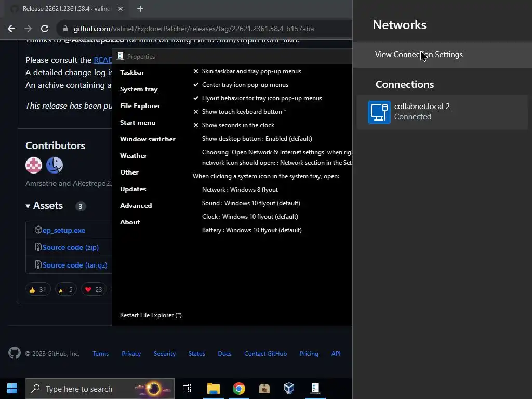Image resolution: width=532 pixels, height=399 pixels.
Task: Open the Windows Start button
Action: (x=12, y=389)
